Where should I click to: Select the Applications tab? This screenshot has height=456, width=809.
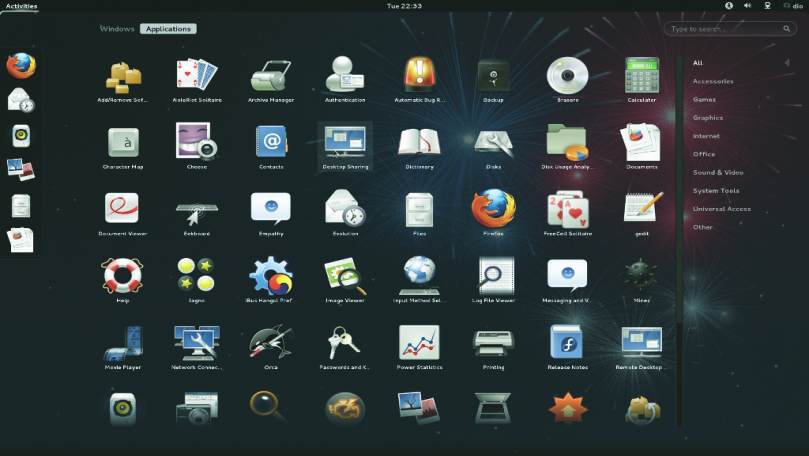[x=168, y=29]
